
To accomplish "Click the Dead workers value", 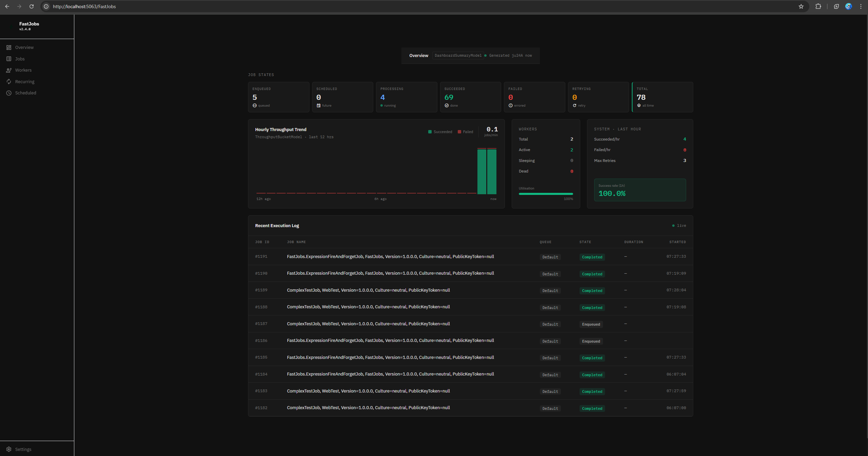I will [x=572, y=171].
